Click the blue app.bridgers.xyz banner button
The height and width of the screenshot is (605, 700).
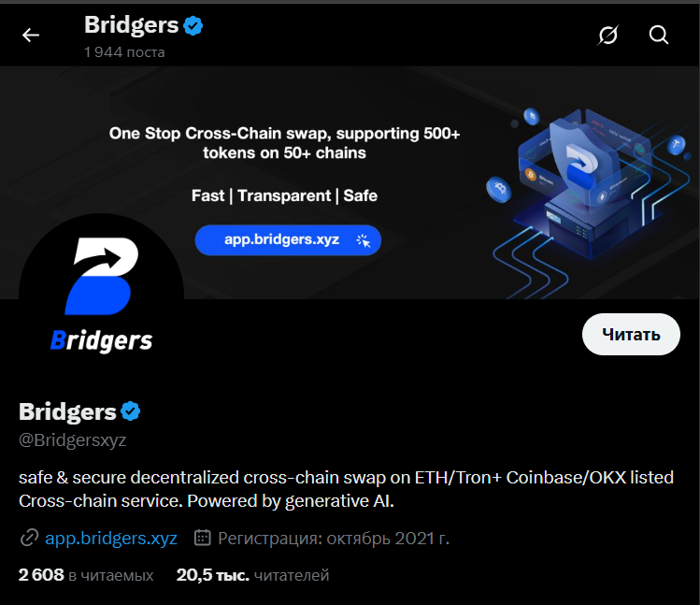tap(288, 240)
